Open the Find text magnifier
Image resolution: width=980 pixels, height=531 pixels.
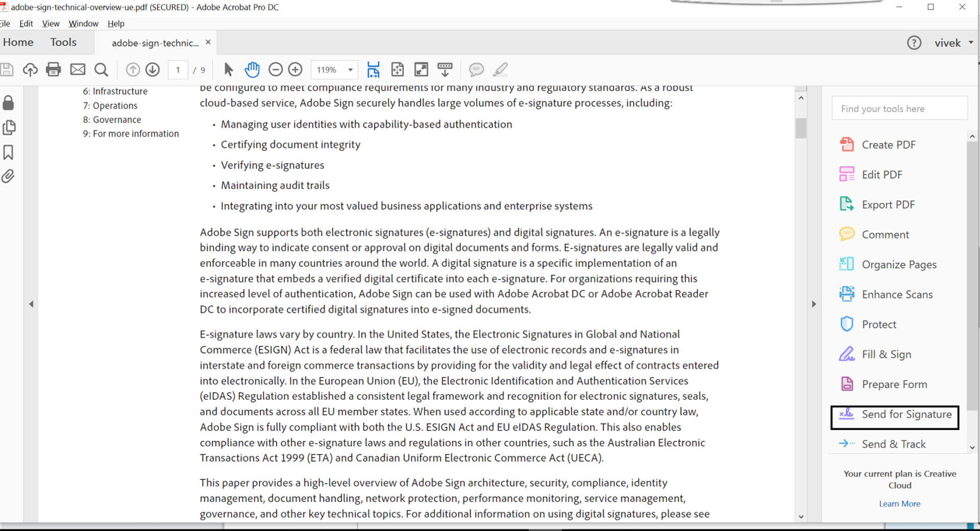(x=101, y=69)
